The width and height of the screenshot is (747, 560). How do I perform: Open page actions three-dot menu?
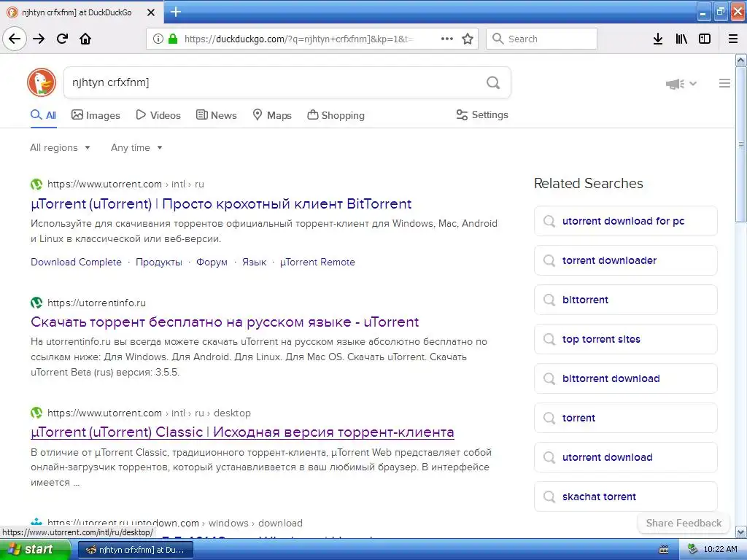point(447,39)
